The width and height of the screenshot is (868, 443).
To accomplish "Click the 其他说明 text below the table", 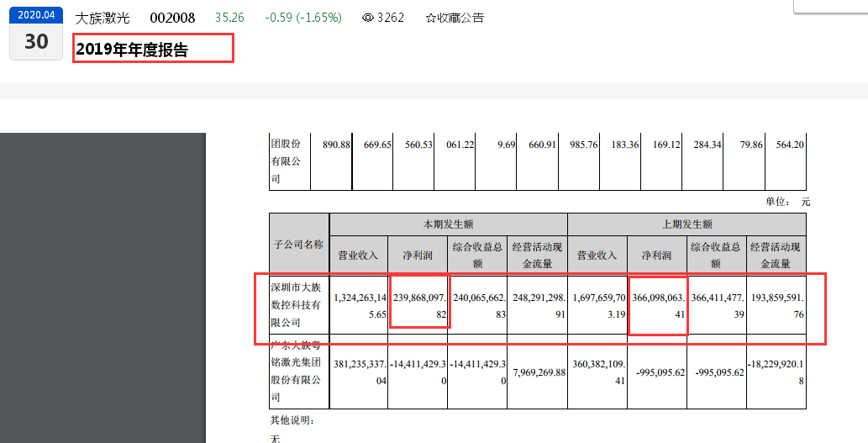I will (x=292, y=419).
